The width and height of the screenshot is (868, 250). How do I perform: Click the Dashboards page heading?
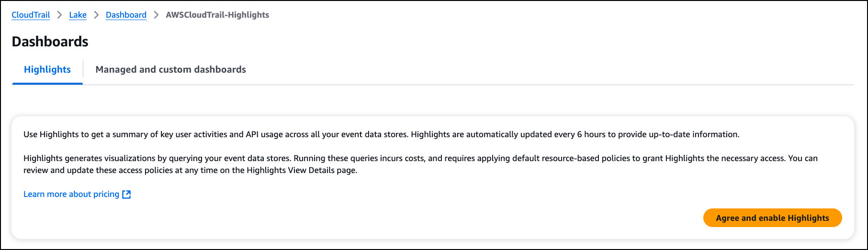point(50,42)
